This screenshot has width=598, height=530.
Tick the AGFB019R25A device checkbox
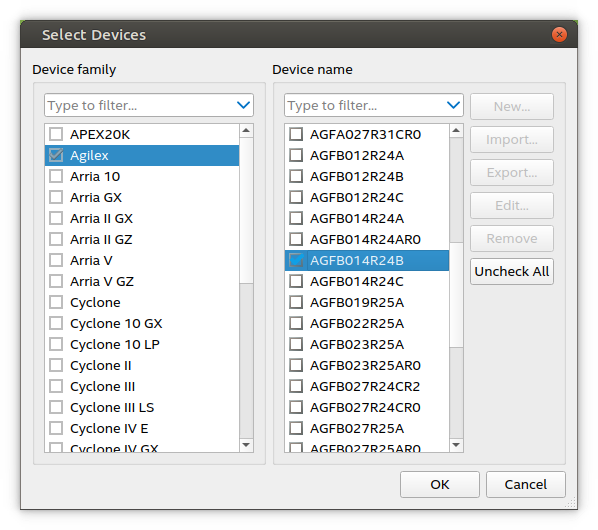pos(296,302)
